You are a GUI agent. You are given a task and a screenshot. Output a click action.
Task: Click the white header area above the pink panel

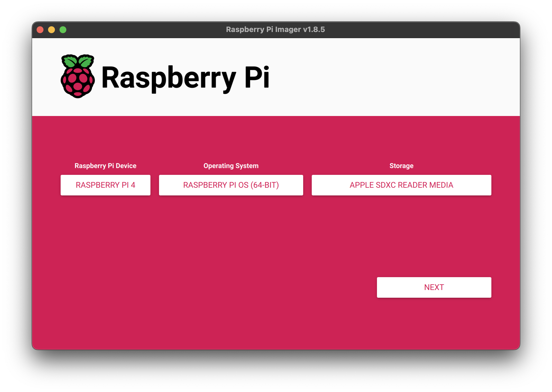(x=372, y=77)
